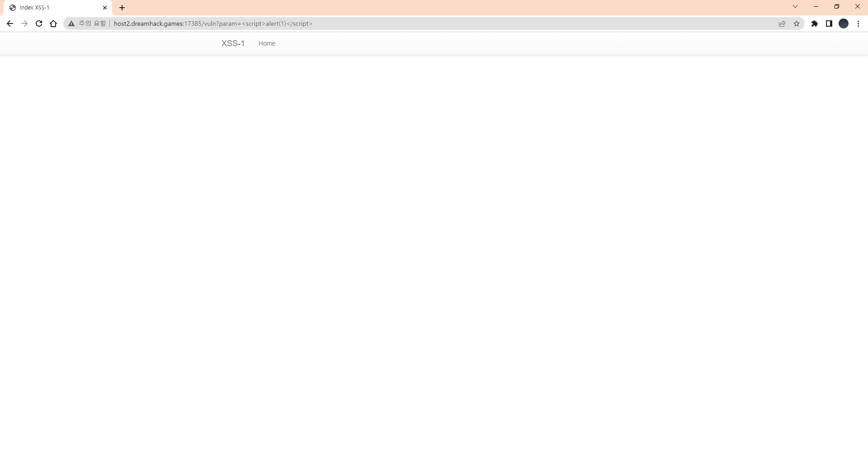868x470 pixels.
Task: Go forward to the next page
Action: tap(24, 23)
